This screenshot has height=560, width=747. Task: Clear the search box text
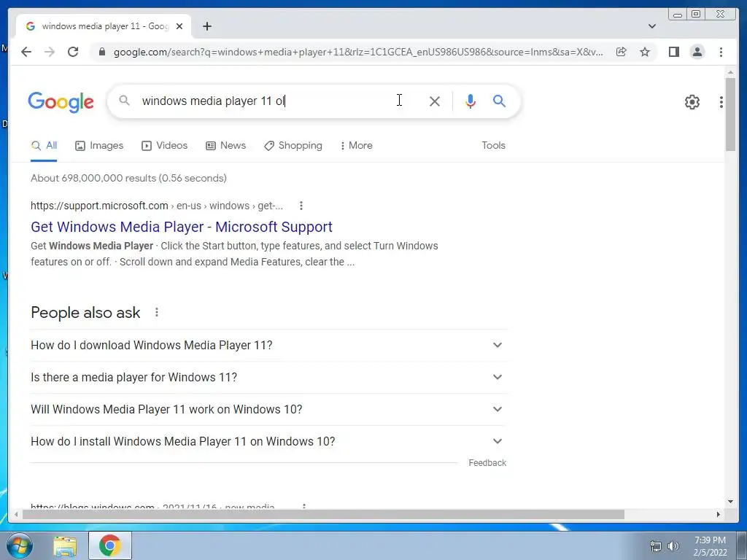coord(435,101)
